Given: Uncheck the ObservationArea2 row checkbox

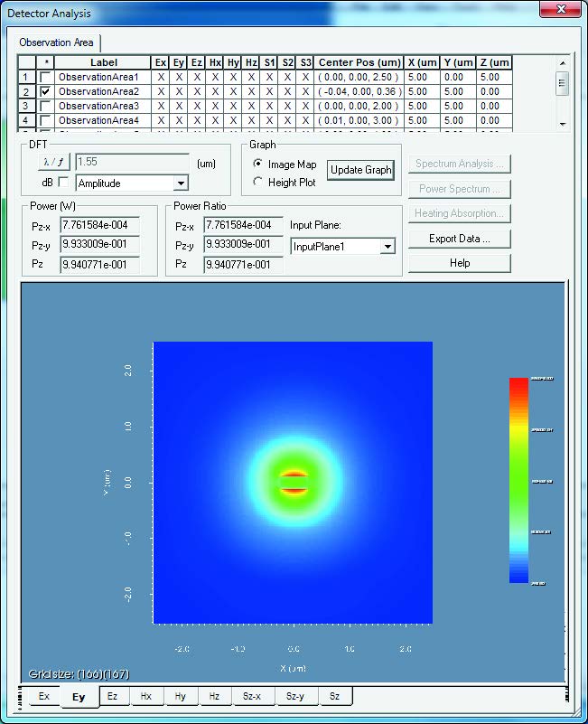Looking at the screenshot, I should click(45, 92).
